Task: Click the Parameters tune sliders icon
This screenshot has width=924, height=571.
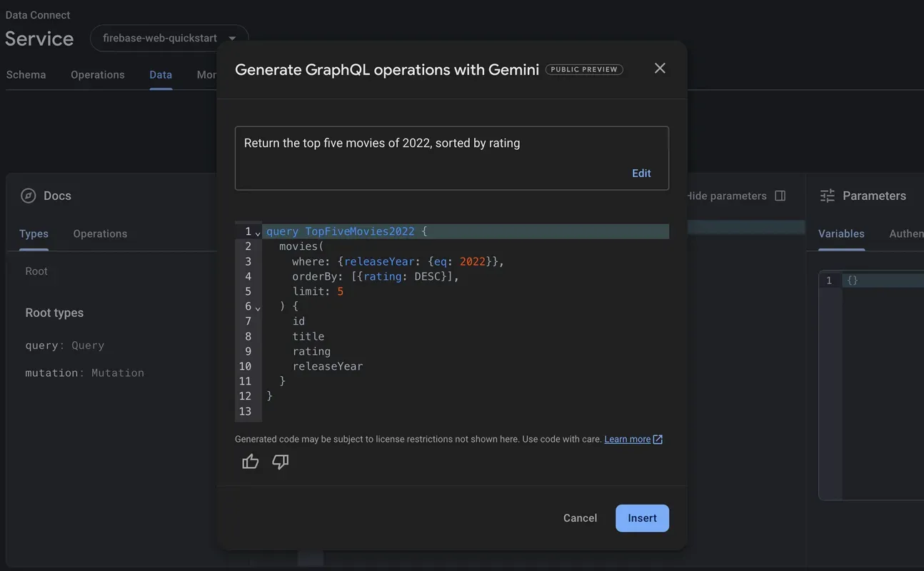Action: 828,196
